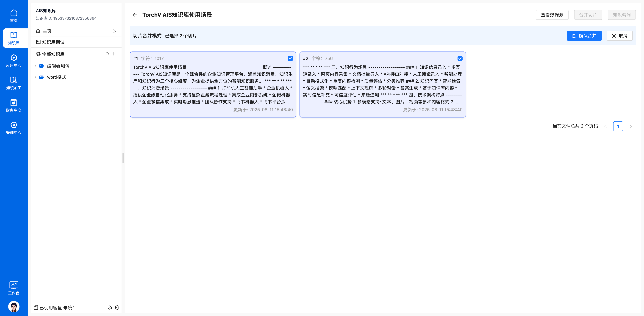This screenshot has width=644, height=316.
Task: Open the members icon at the bottom
Action: pyautogui.click(x=110, y=308)
